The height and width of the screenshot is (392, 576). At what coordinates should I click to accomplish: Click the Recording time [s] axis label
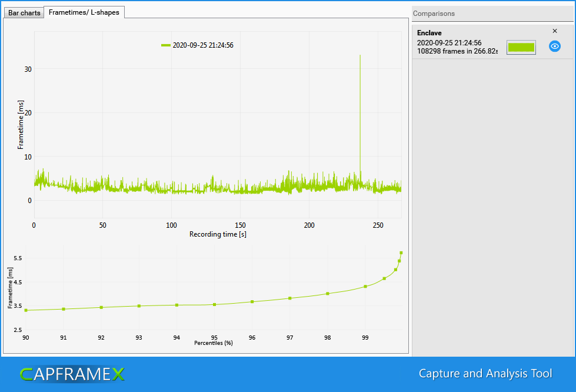[218, 234]
